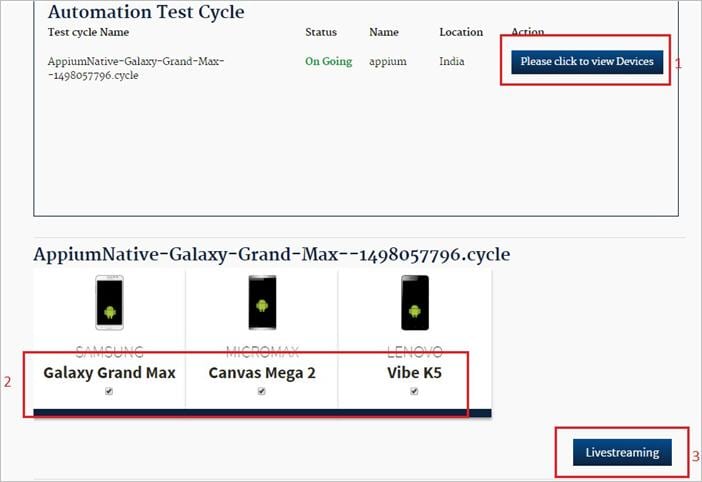702x482 pixels.
Task: Click the Location column header
Action: [460, 32]
